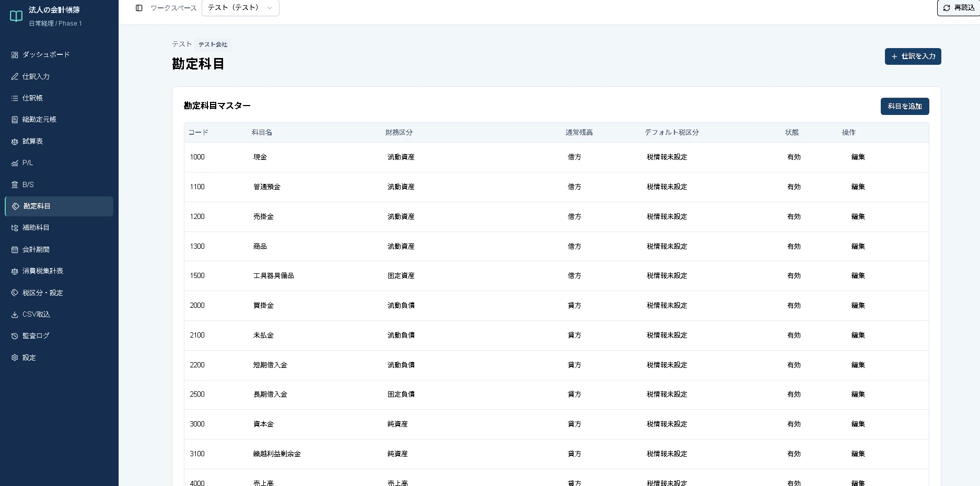Open the テスト（テスト） workspace dropdown

[240, 8]
